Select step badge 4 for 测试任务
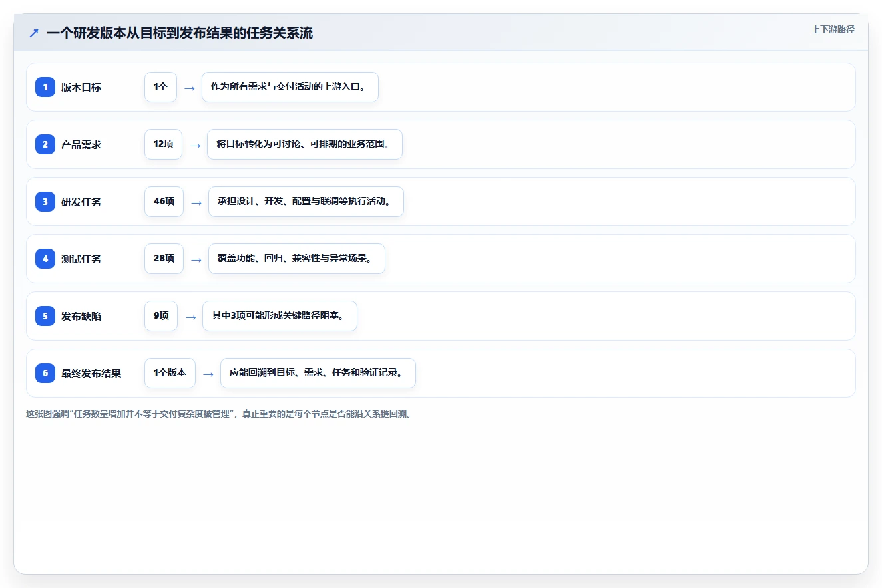882x588 pixels. [x=45, y=259]
